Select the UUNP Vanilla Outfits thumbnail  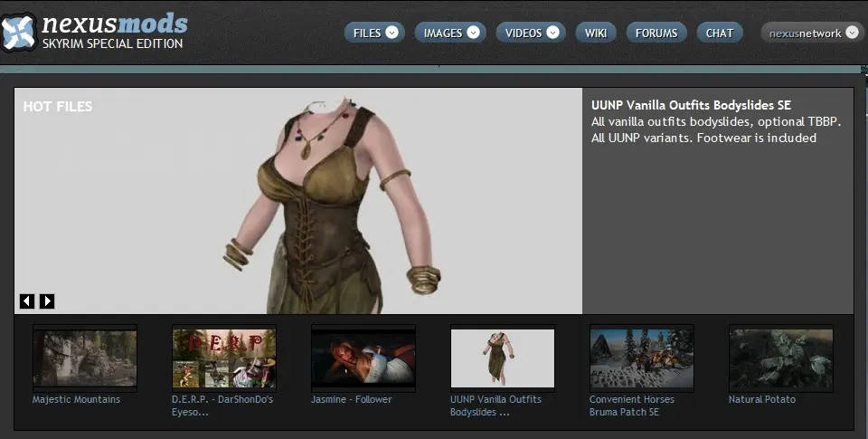pos(503,358)
